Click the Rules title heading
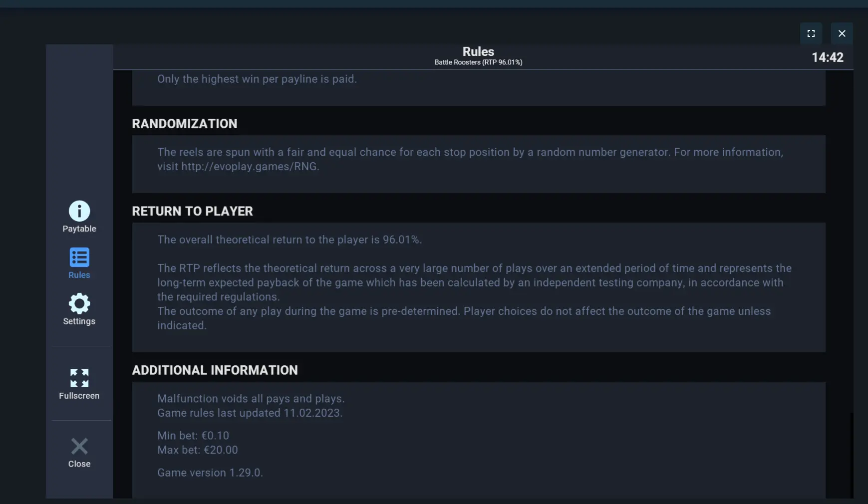 point(478,51)
